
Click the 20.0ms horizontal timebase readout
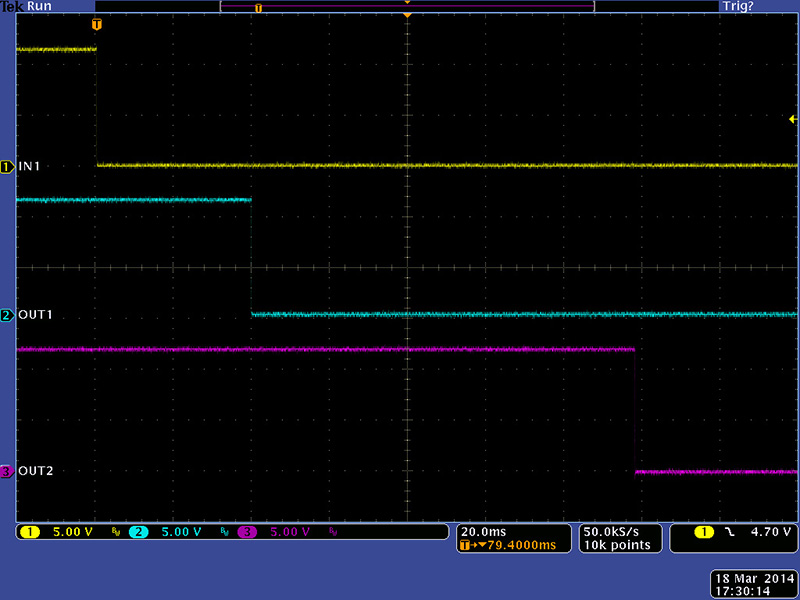(x=481, y=532)
